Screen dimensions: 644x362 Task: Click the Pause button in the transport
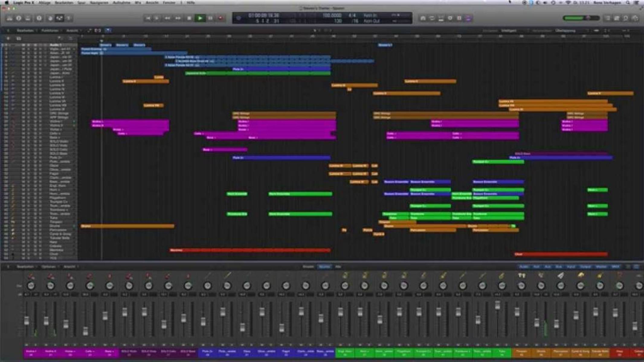[x=211, y=18]
